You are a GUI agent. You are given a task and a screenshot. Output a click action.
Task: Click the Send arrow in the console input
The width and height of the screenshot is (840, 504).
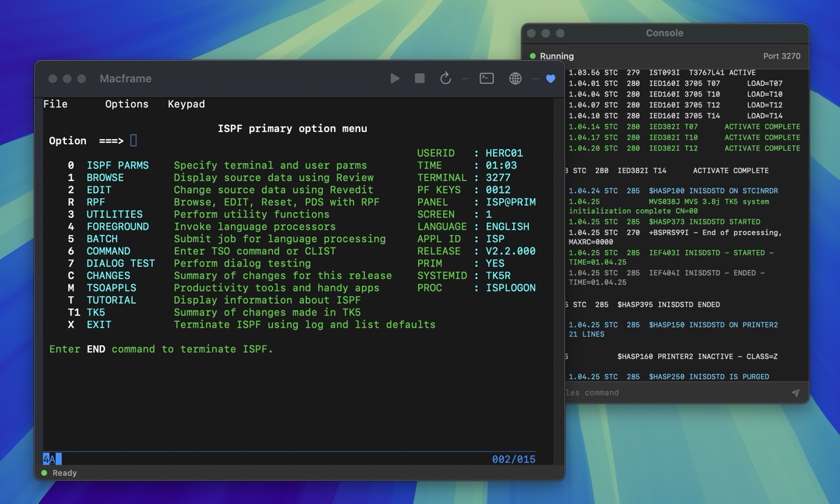point(795,392)
